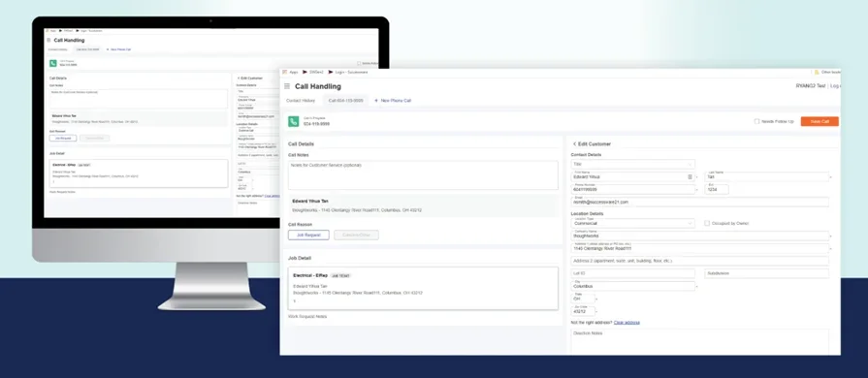868x378 pixels.
Task: In monitor window, click green phone icon
Action: click(53, 64)
